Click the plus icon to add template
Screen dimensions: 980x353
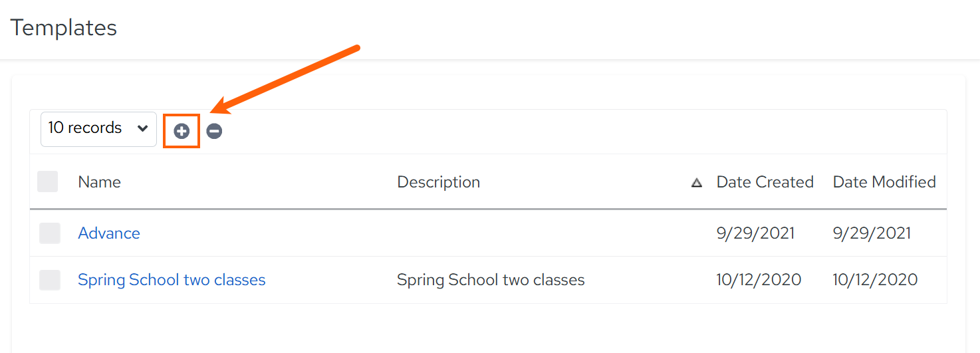[182, 131]
